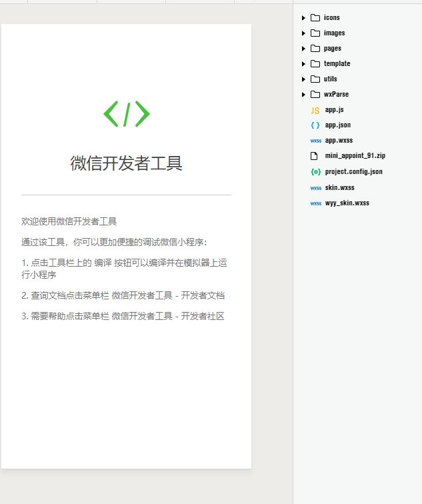
Task: Click the wxParse folder icon
Action: pos(315,95)
